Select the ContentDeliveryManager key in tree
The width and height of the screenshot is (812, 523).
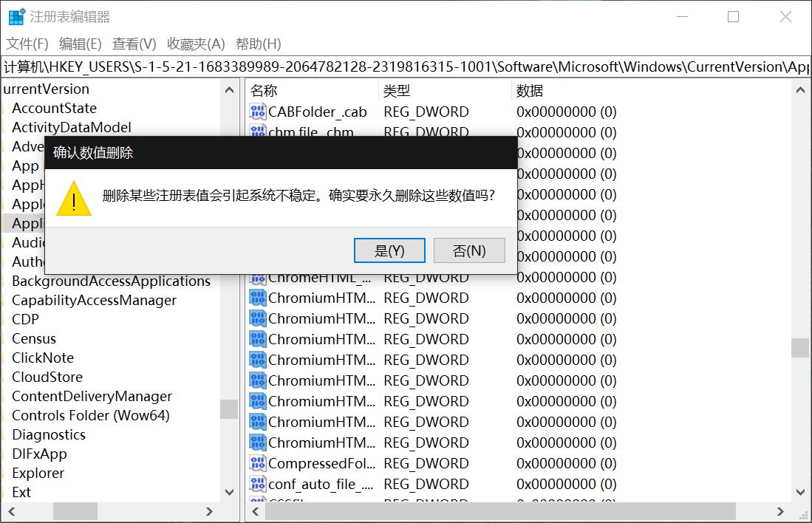click(x=92, y=397)
